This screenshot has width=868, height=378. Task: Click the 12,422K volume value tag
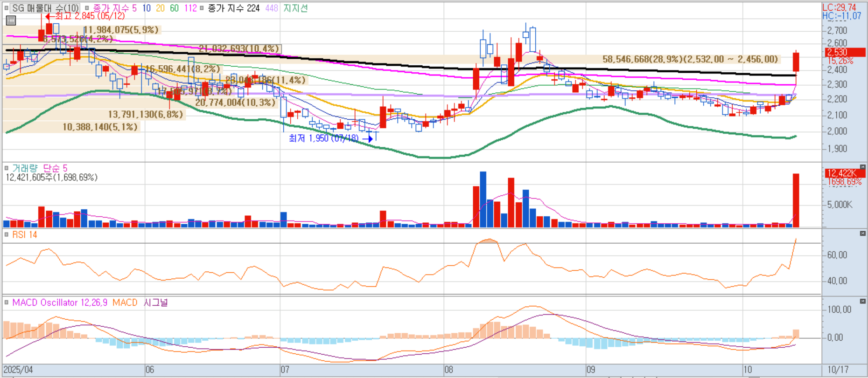[x=845, y=173]
